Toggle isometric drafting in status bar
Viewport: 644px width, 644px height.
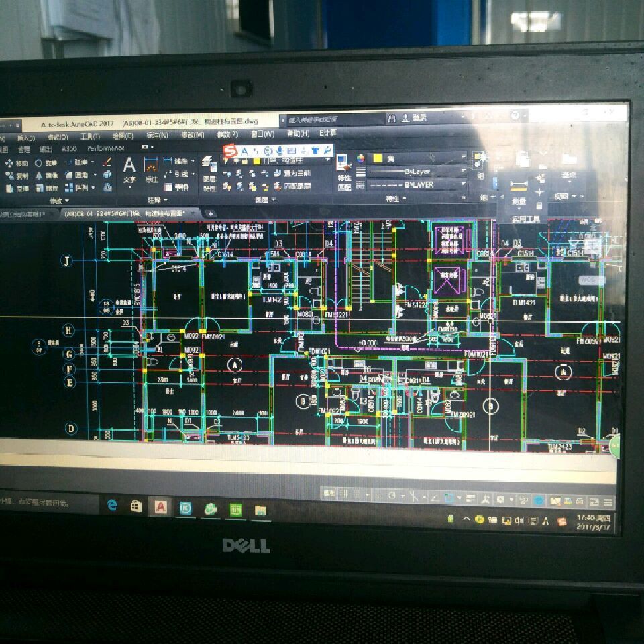pos(414,497)
